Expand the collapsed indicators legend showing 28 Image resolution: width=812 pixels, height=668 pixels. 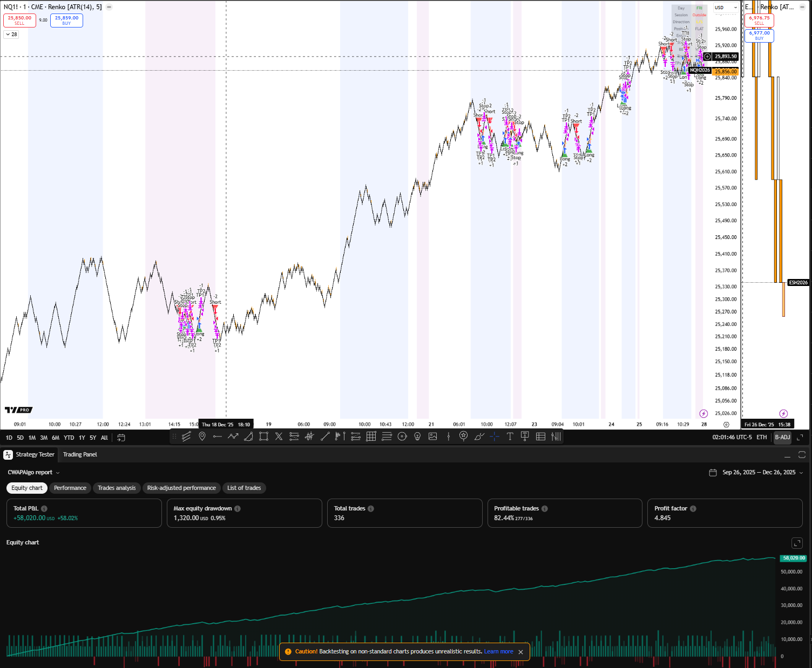point(11,34)
